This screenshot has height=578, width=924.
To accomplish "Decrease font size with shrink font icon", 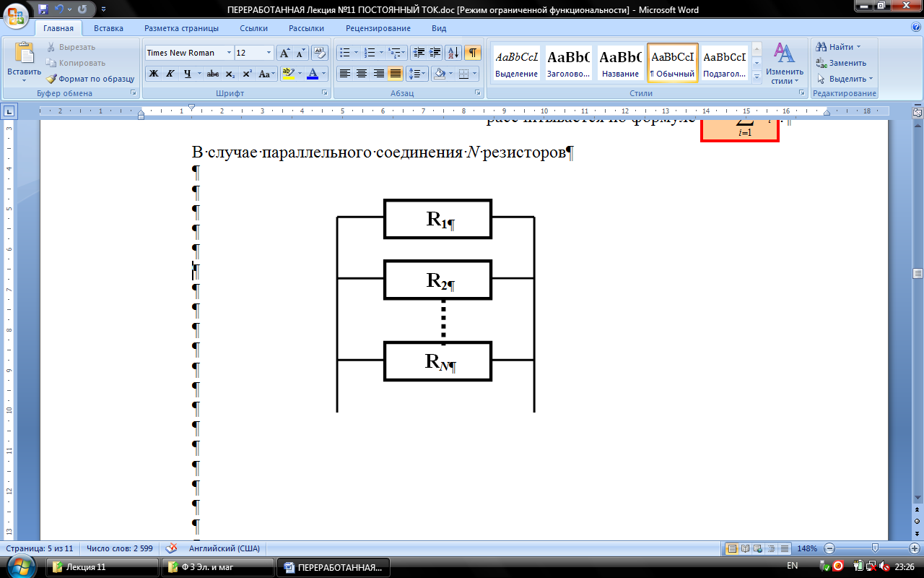I will click(300, 53).
